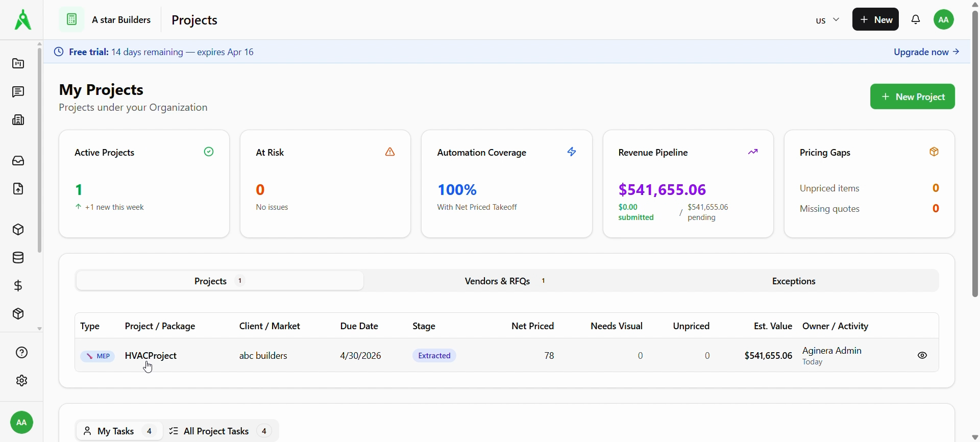Click the notifications bell icon

coord(916,20)
